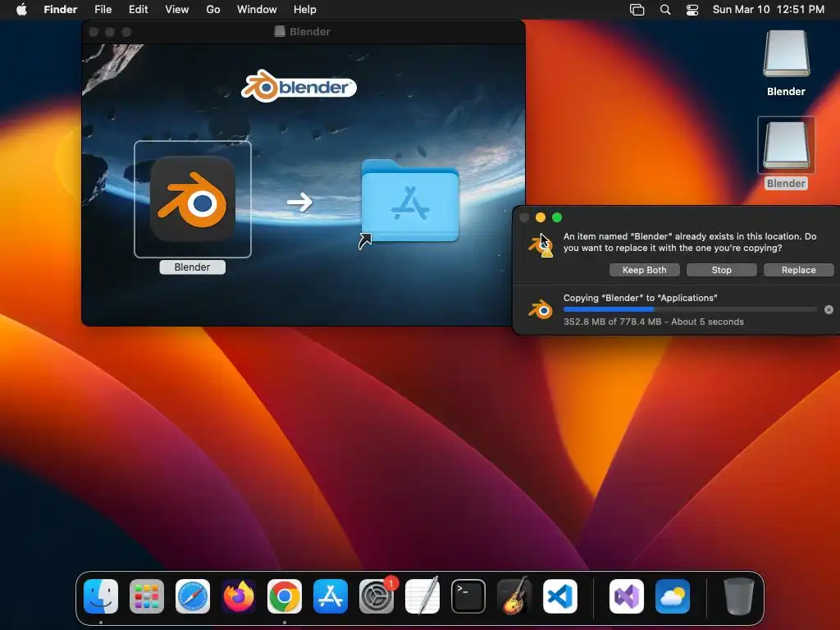This screenshot has height=630, width=840.
Task: Open the Help menu
Action: [305, 10]
